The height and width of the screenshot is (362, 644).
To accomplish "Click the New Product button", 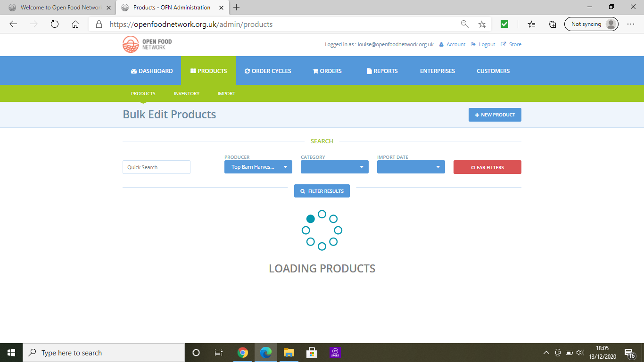I will click(495, 115).
